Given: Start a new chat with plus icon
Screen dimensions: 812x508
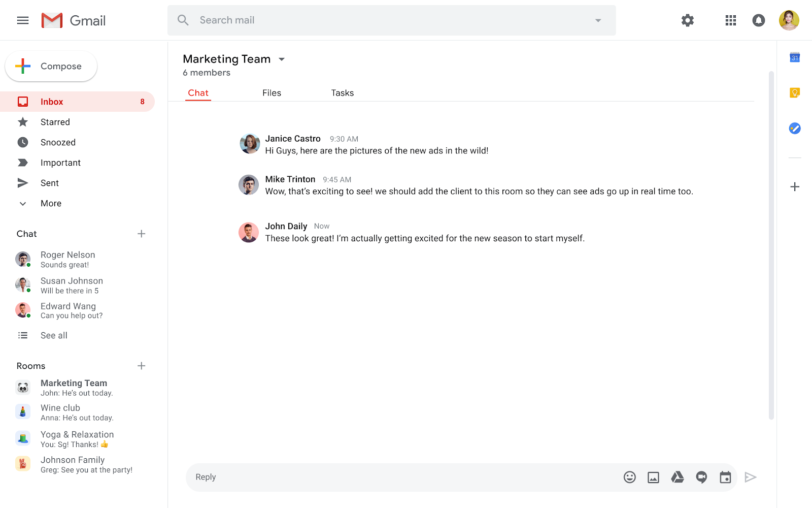Looking at the screenshot, I should point(141,234).
